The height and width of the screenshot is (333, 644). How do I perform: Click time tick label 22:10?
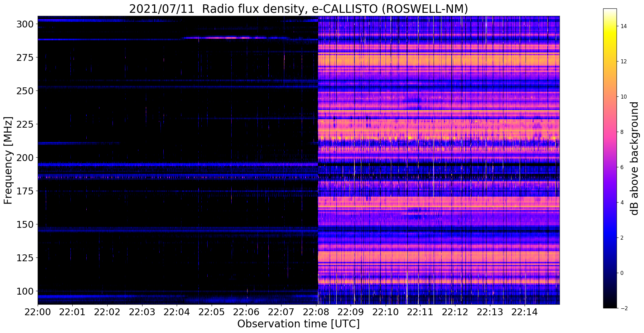386,312
